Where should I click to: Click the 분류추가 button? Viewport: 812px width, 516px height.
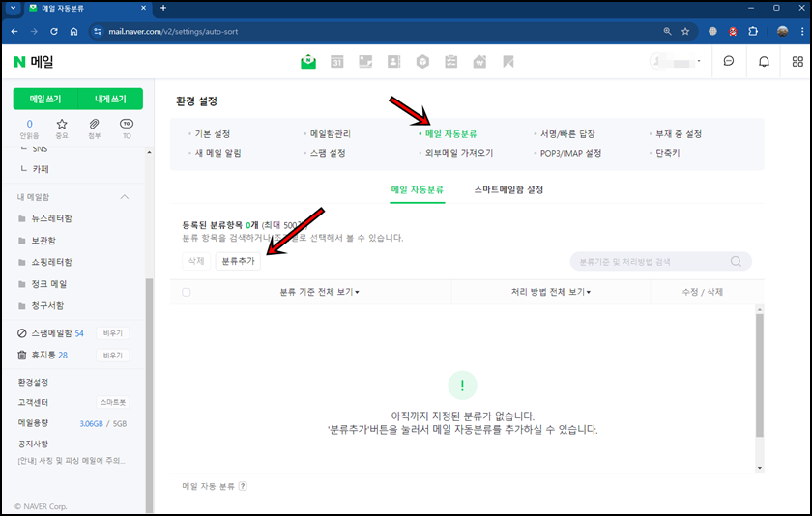[x=238, y=261]
